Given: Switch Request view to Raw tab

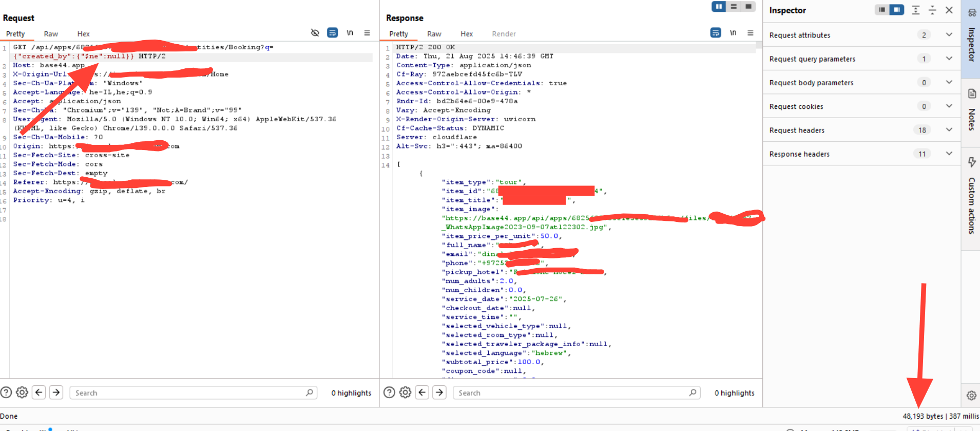Looking at the screenshot, I should point(51,34).
